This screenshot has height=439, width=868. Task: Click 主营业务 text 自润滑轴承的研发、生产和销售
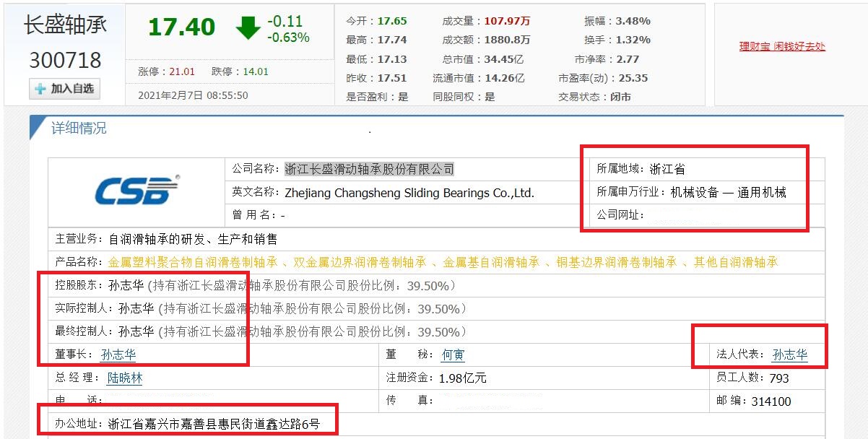[193, 239]
